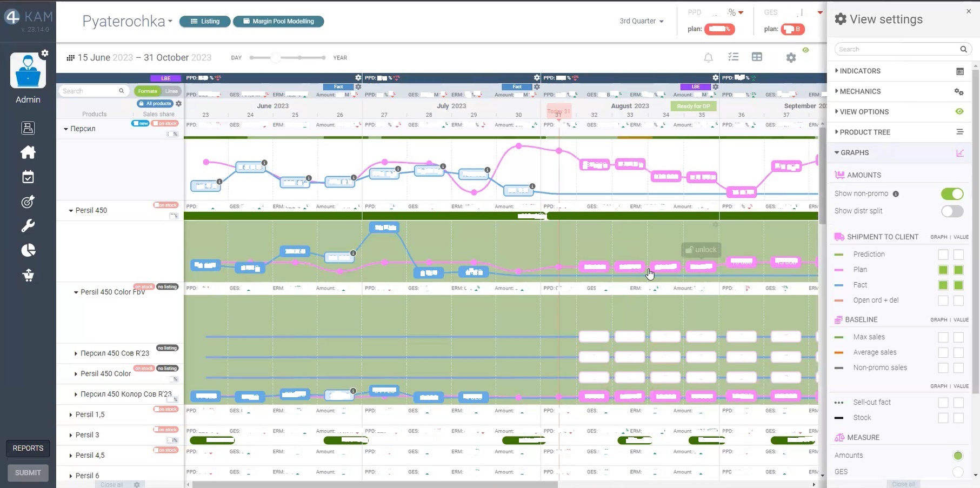Click the Mechanics section gears icon

point(959,92)
